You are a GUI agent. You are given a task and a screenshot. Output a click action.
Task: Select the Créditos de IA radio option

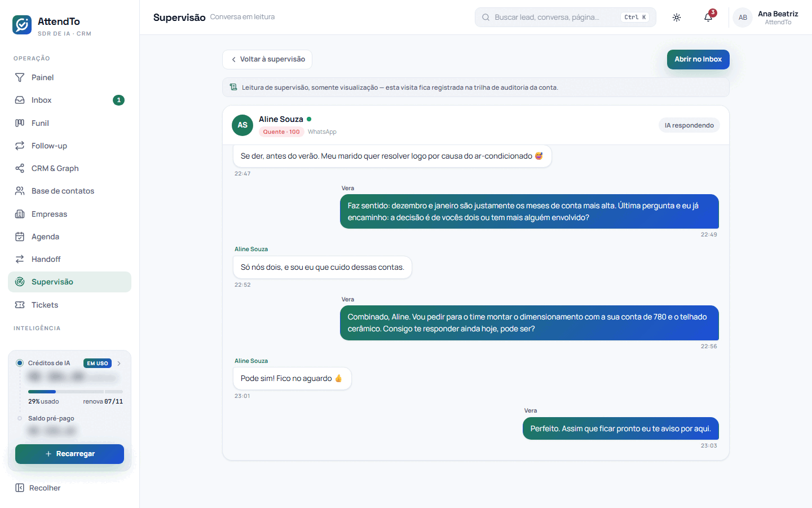click(x=20, y=363)
